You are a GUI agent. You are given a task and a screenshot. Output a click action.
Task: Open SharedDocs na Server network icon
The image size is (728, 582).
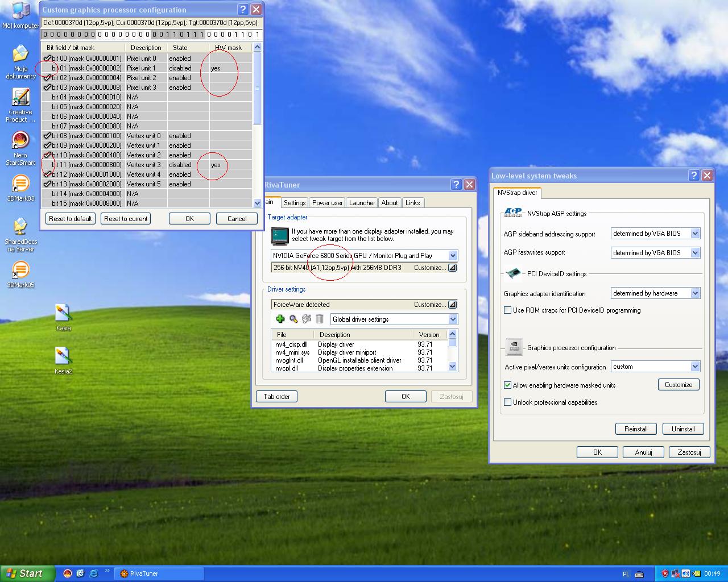pyautogui.click(x=20, y=234)
